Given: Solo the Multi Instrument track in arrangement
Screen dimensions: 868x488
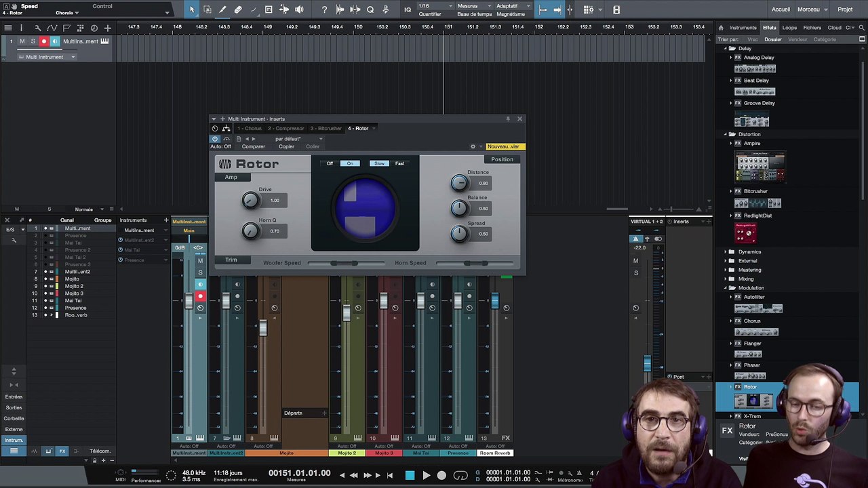Looking at the screenshot, I should click(x=33, y=41).
